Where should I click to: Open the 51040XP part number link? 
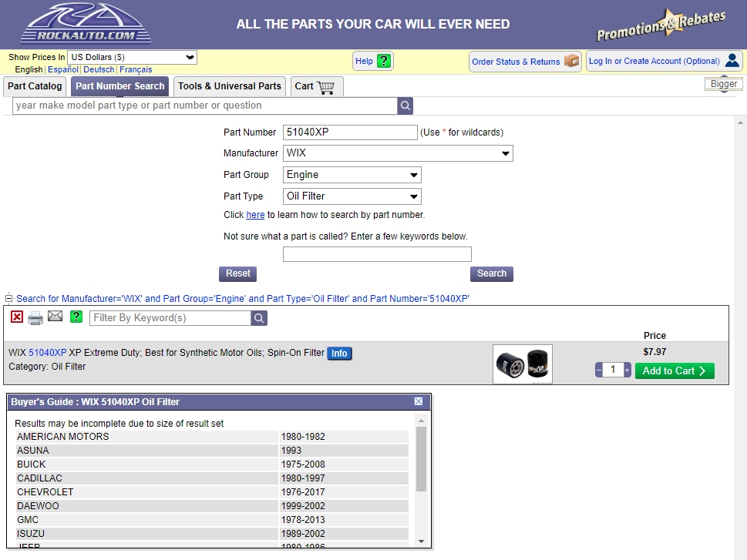[x=48, y=353]
